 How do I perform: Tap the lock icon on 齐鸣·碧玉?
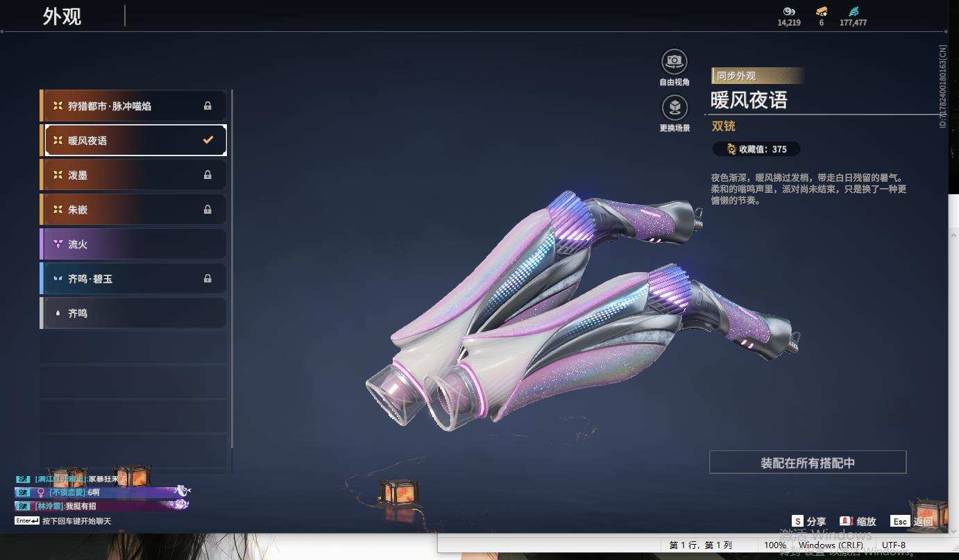pos(207,279)
